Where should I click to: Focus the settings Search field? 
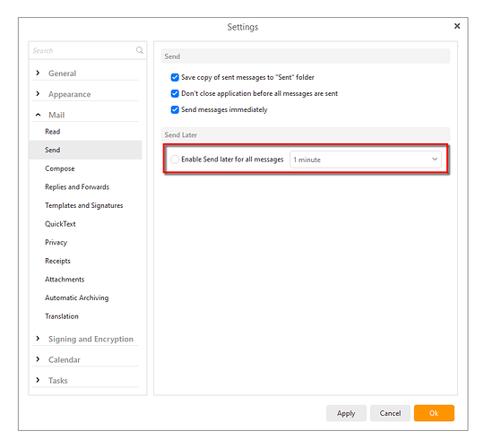82,50
